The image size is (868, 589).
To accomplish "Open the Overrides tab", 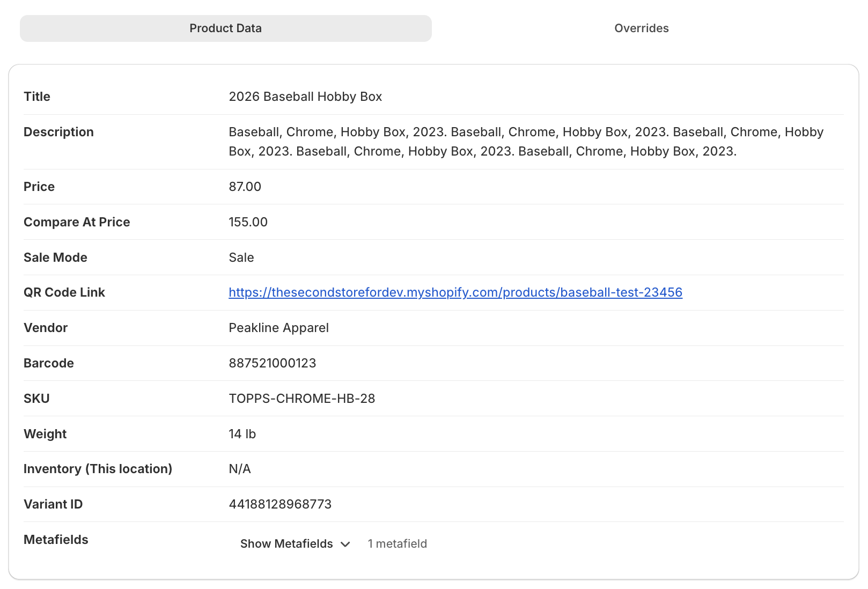I will coord(642,28).
